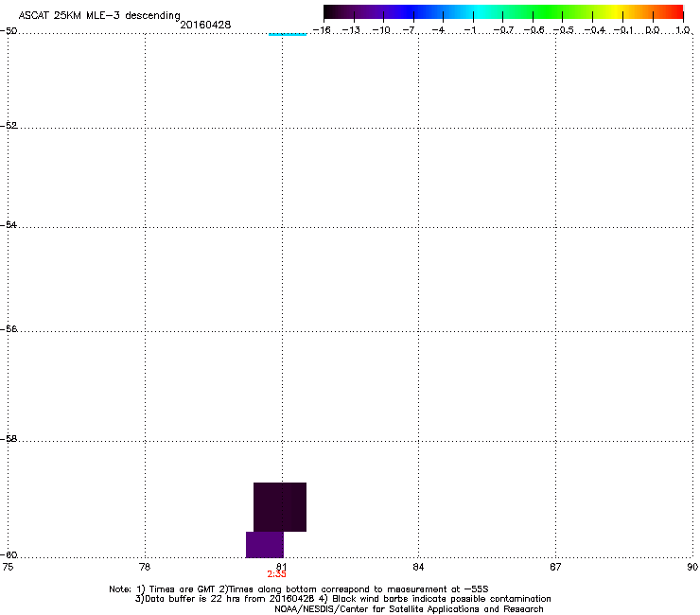Click the dark maroon data block near 81
The image size is (700, 615).
point(280,507)
